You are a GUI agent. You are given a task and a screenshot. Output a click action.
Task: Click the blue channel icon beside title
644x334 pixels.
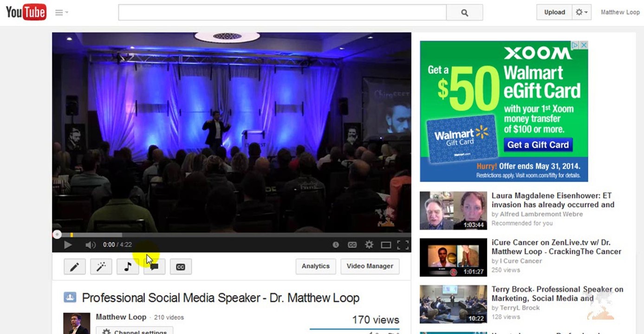[70, 297]
